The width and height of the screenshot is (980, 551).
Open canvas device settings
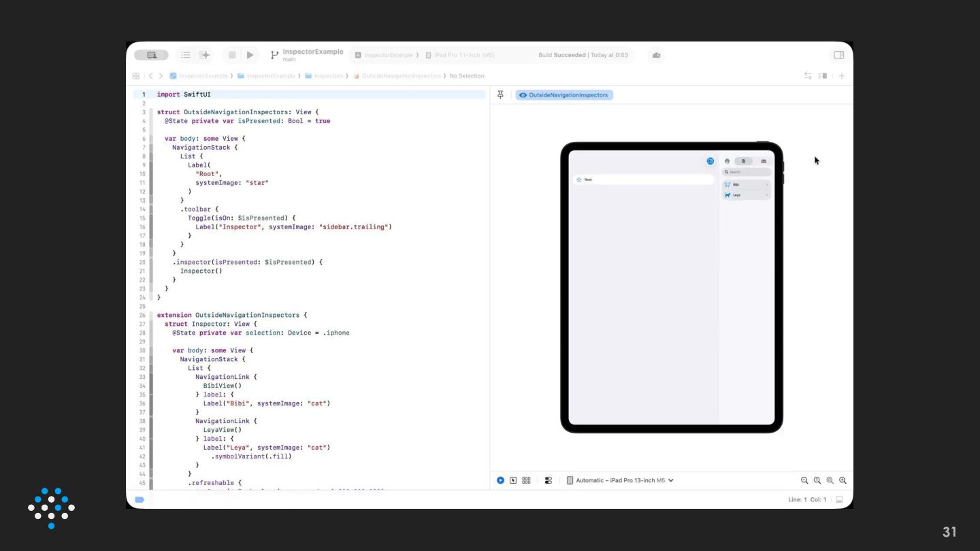coord(549,480)
